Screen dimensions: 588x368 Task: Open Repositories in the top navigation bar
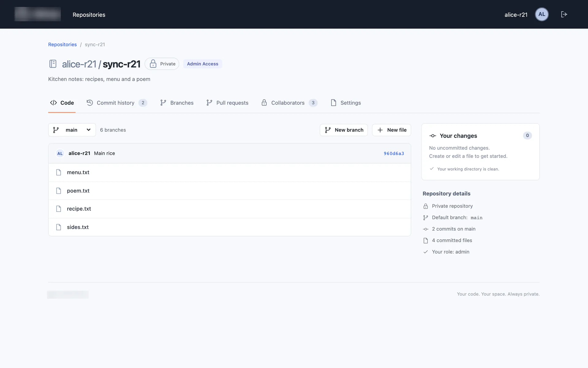89,15
